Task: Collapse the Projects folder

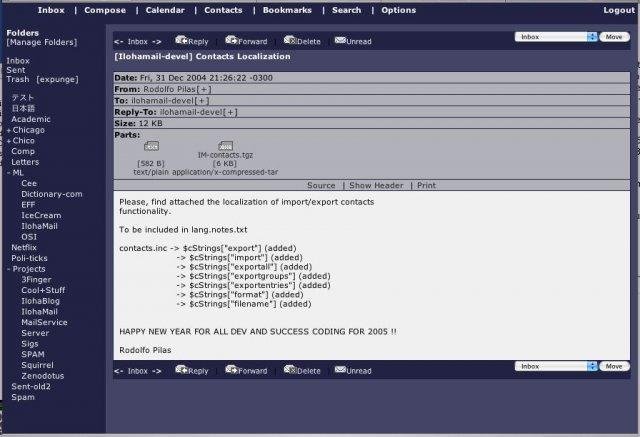Action: click(x=9, y=269)
